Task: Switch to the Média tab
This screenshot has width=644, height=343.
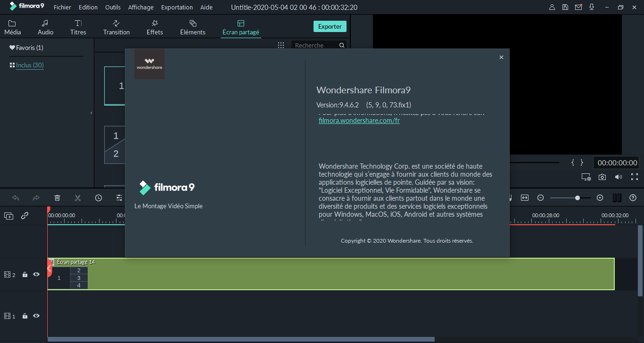Action: point(13,28)
